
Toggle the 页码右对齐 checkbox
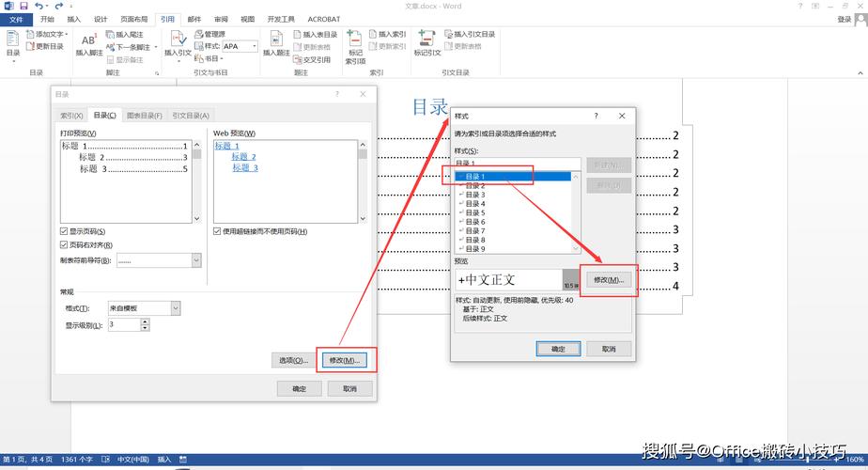64,244
